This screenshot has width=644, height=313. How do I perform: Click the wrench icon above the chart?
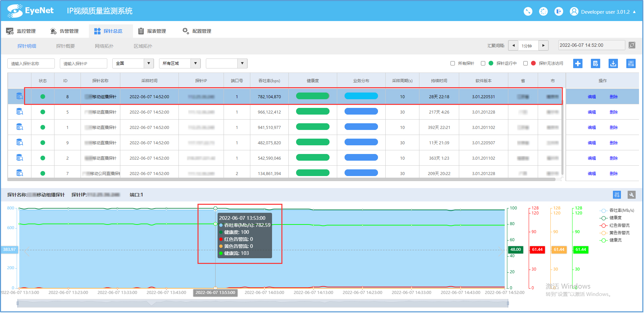tap(631, 195)
